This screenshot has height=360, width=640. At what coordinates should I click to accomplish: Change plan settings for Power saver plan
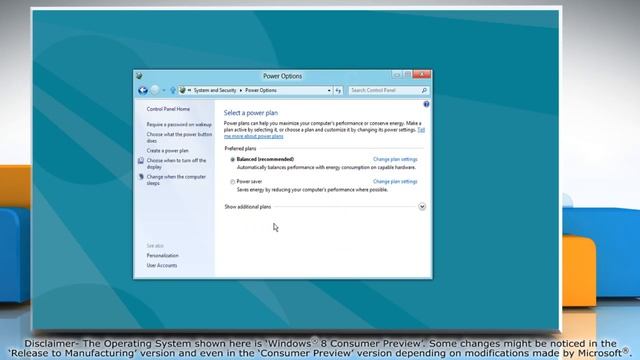coord(395,182)
